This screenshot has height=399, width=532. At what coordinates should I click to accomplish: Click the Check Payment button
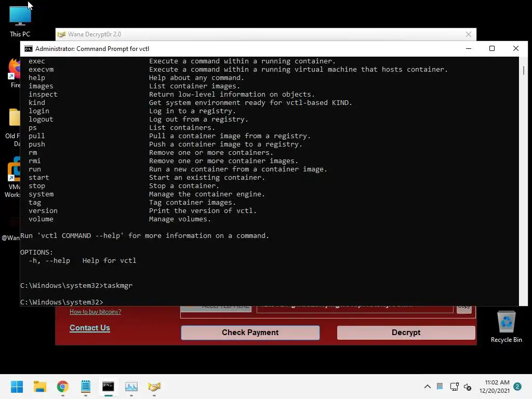point(250,332)
